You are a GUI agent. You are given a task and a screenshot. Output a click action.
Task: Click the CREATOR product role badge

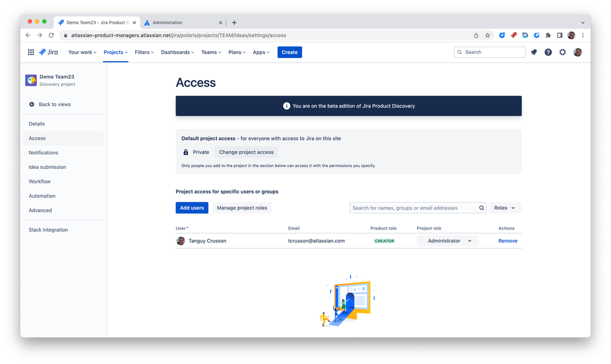click(x=384, y=241)
